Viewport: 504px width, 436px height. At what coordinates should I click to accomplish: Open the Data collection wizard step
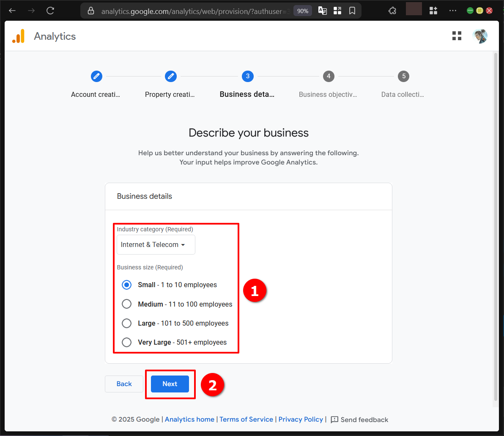pos(403,77)
